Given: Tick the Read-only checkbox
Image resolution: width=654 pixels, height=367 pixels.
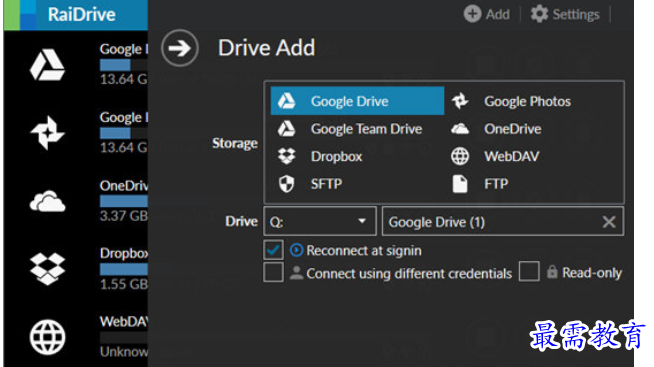Looking at the screenshot, I should pos(529,271).
